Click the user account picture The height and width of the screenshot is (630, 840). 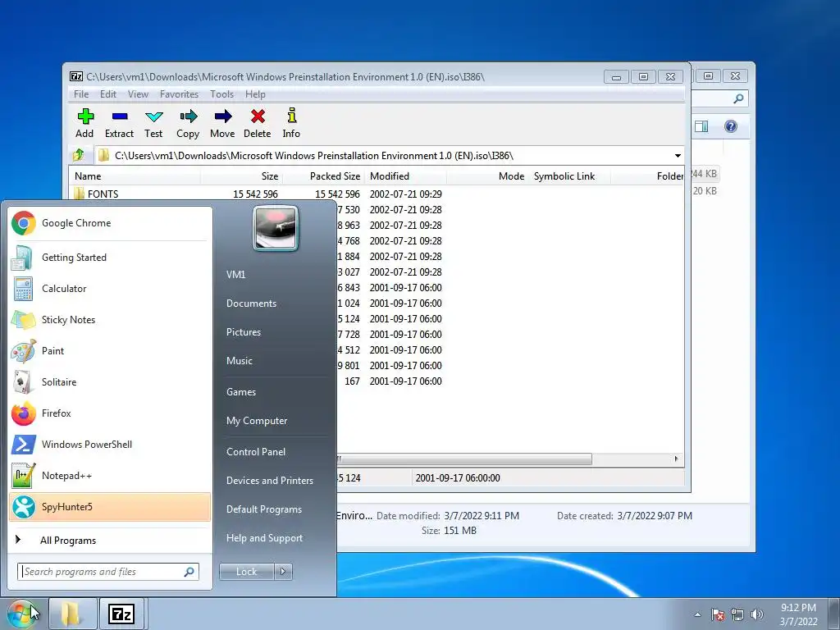pyautogui.click(x=276, y=228)
